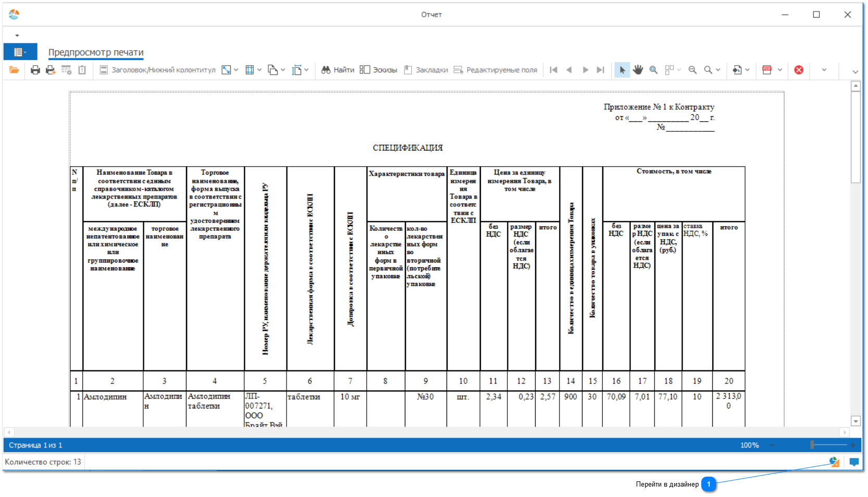Screen dimensions: 868x497
Task: Expand the paper size dropdown arrow
Action: point(307,70)
